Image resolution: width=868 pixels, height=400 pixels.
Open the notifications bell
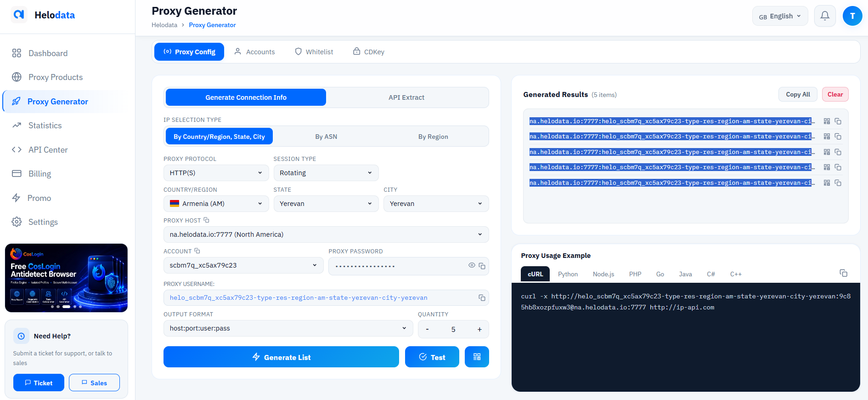click(825, 16)
